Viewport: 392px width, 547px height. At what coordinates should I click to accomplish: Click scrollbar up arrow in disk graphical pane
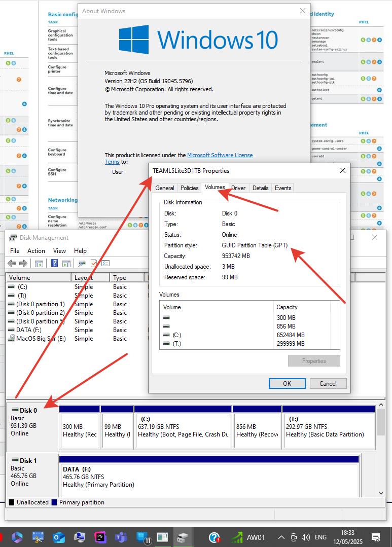(x=381, y=405)
